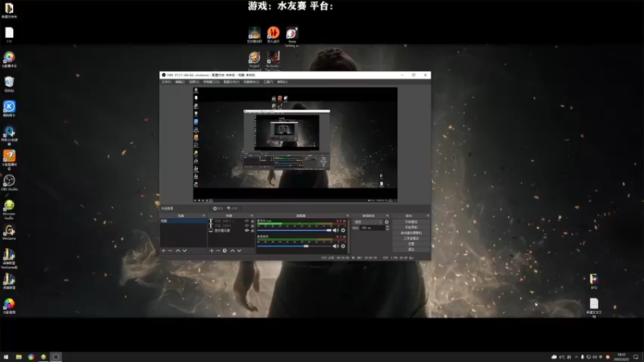Pop out the Scenes dock panel
This screenshot has height=362, width=644.
(x=204, y=216)
